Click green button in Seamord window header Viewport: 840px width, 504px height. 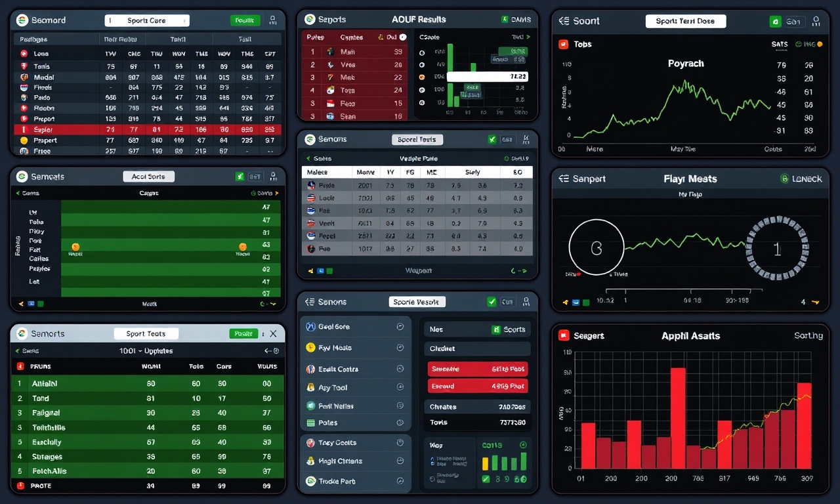click(x=245, y=20)
